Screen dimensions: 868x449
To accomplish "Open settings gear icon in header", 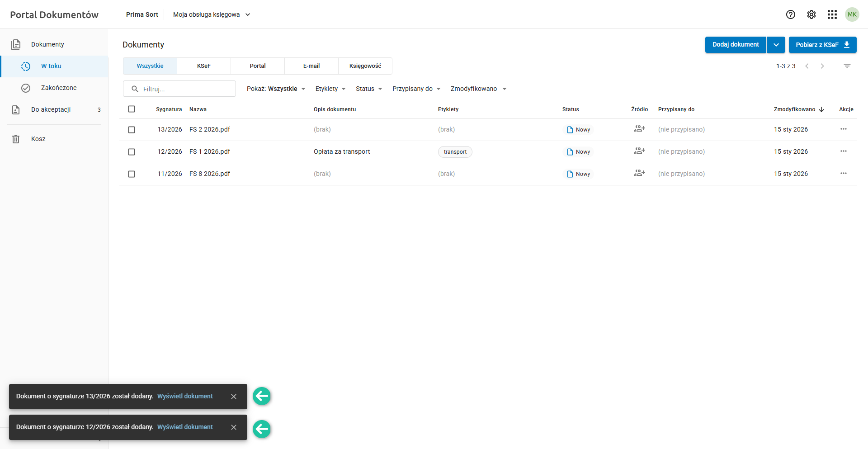I will click(811, 14).
